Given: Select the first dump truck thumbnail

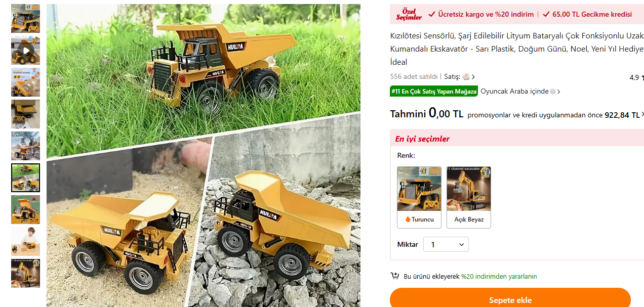Looking at the screenshot, I should (25, 18).
